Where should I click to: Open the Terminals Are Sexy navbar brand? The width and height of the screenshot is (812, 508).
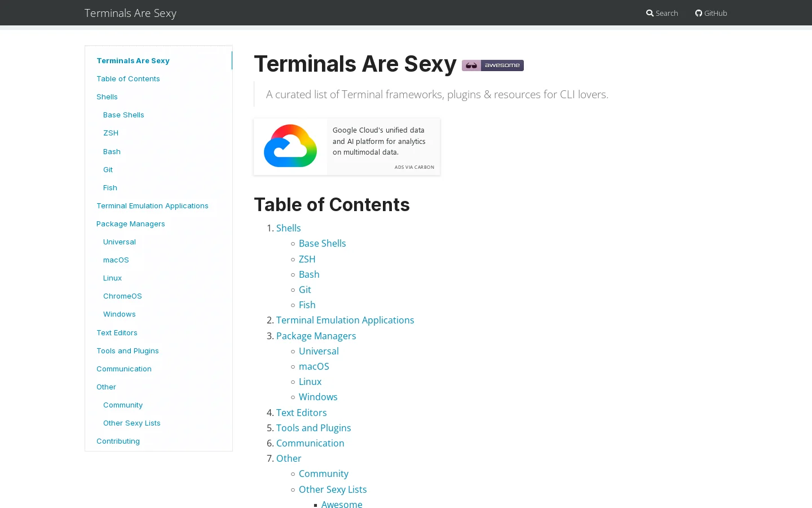tap(130, 13)
